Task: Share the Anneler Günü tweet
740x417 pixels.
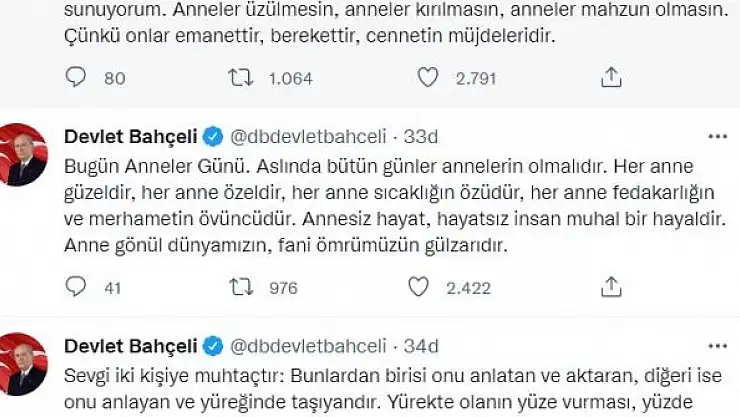Action: 612,288
